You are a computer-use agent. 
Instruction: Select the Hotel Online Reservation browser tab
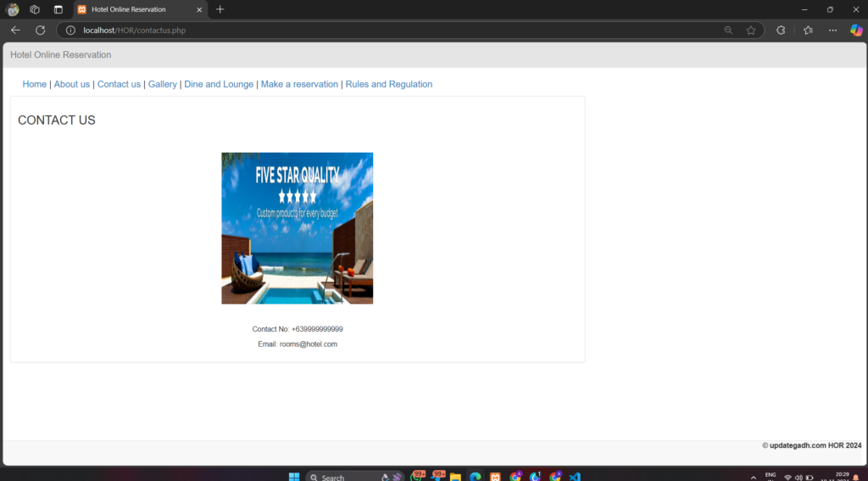pos(141,9)
